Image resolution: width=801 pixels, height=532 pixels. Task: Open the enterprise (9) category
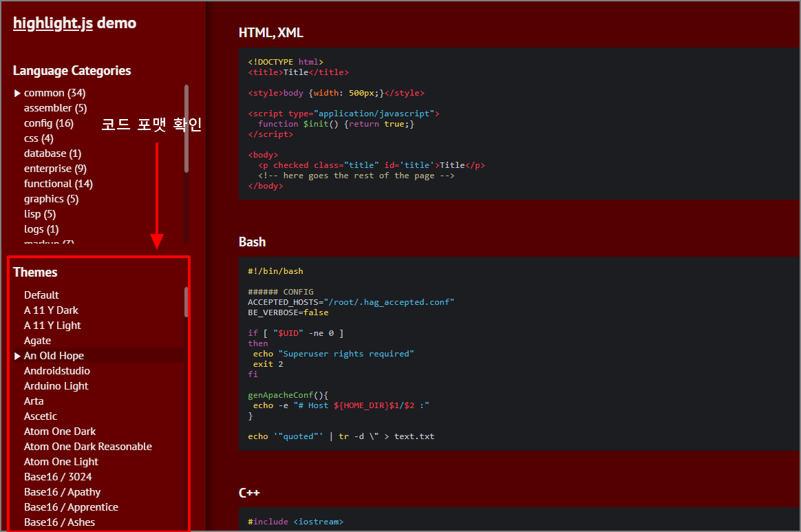click(x=55, y=169)
